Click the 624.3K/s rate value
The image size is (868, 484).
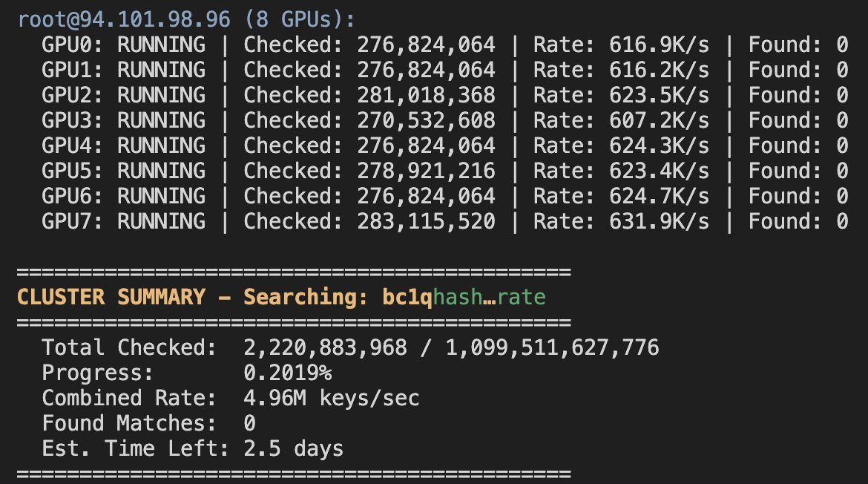pos(660,145)
